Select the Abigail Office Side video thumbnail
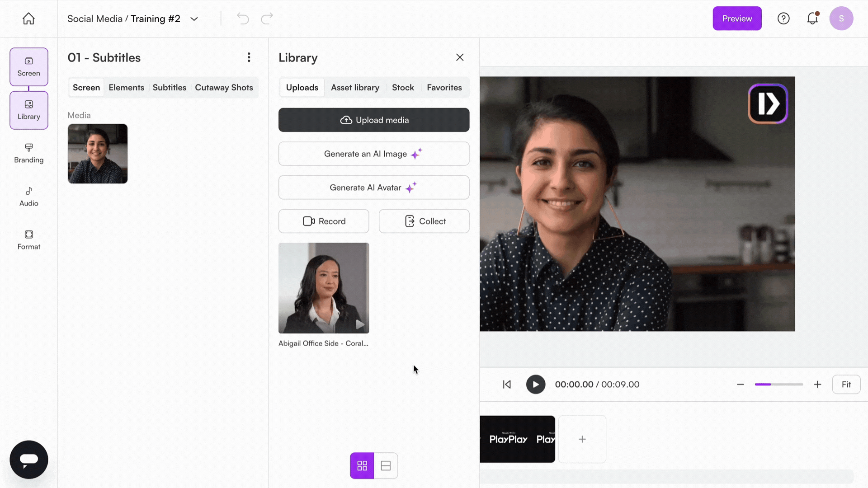 [323, 288]
